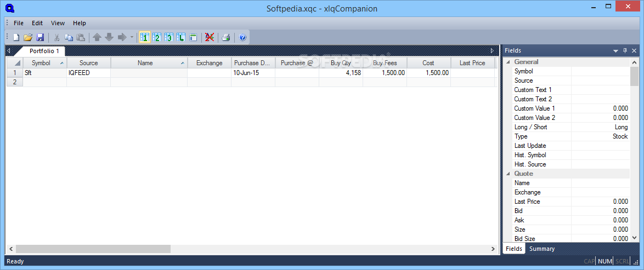Click the Print icon
Viewport: 644px width, 270px height.
[x=225, y=37]
